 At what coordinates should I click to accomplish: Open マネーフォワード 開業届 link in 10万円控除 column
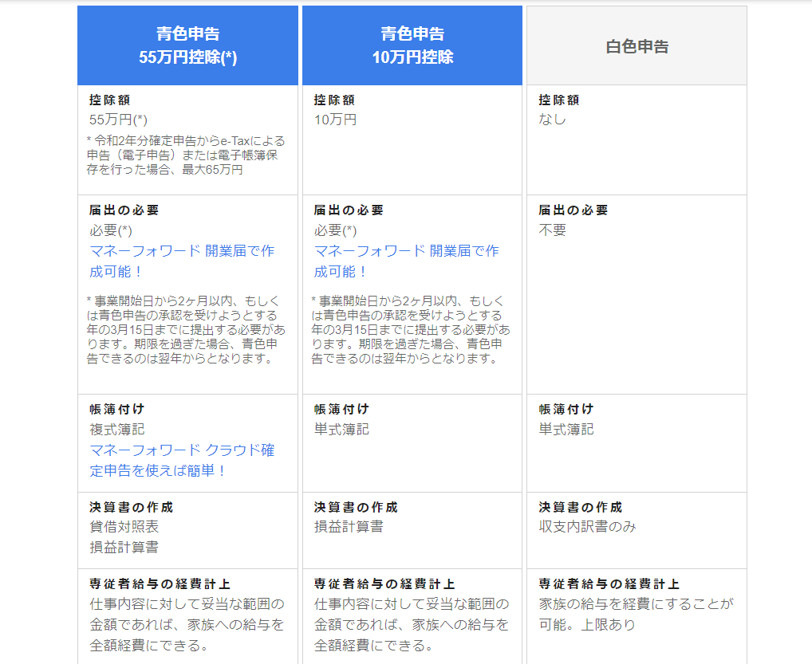point(407,261)
